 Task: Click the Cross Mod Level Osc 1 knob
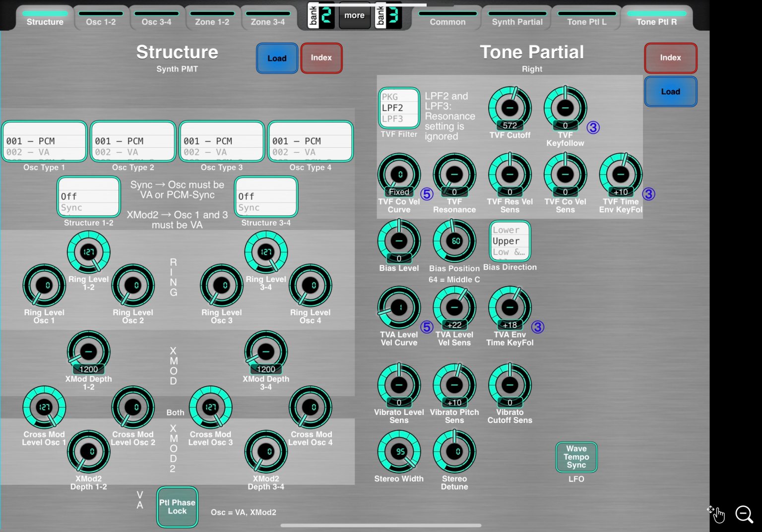point(44,407)
